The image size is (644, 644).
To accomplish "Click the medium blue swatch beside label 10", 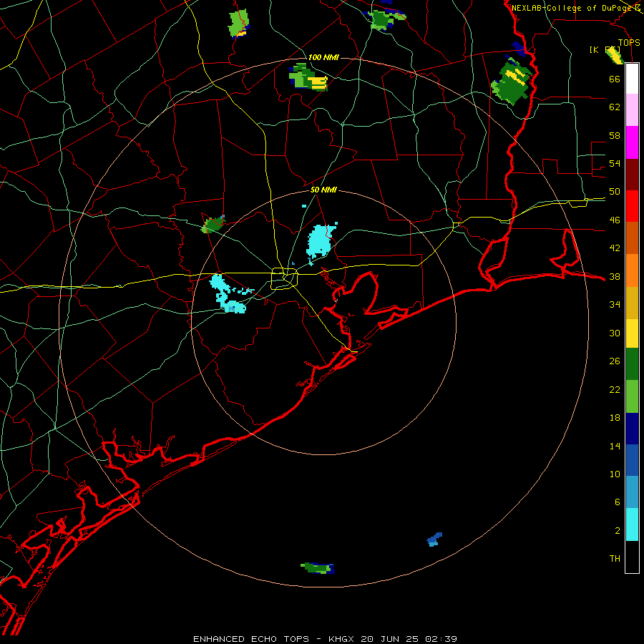I will 632,460.
